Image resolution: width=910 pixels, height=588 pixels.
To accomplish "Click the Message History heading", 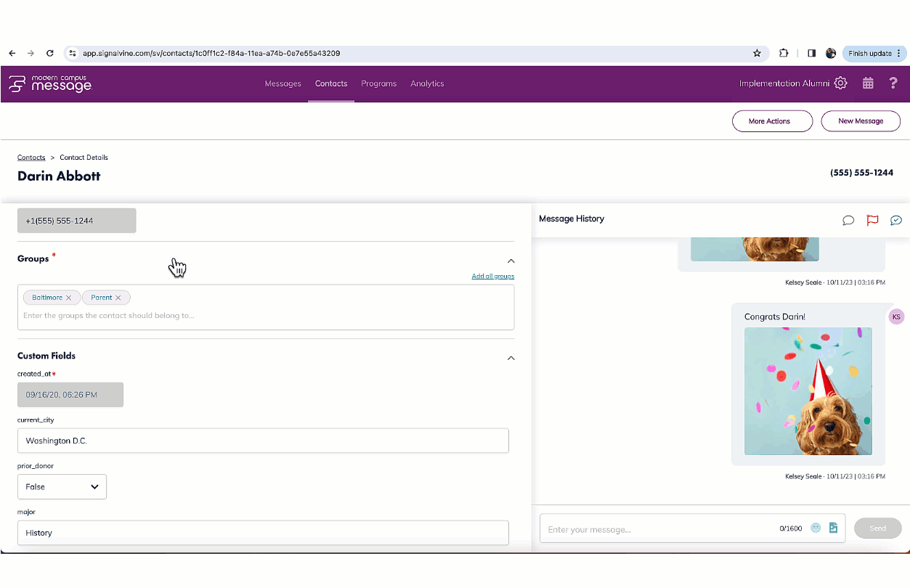I will pyautogui.click(x=572, y=219).
